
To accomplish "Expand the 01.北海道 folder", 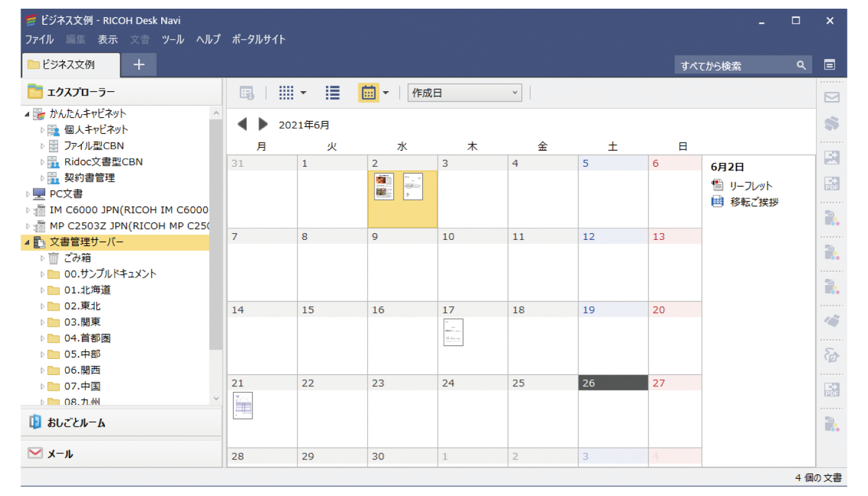I will 43,290.
